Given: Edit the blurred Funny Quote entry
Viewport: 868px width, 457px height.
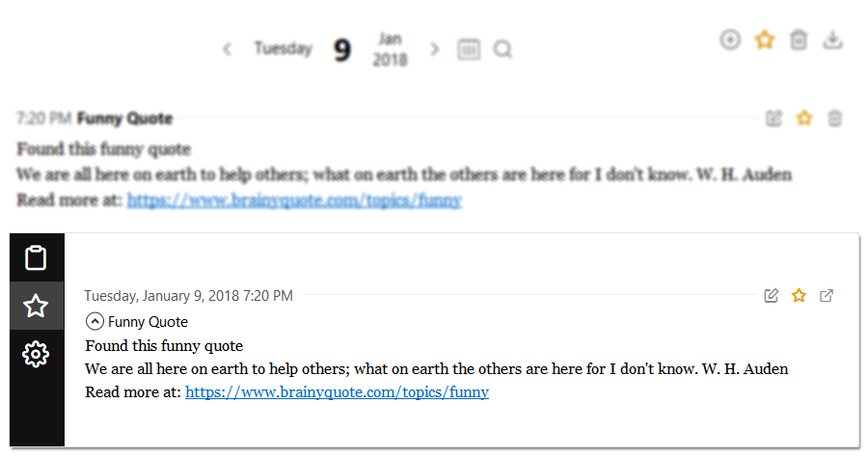Looking at the screenshot, I should pos(773,118).
